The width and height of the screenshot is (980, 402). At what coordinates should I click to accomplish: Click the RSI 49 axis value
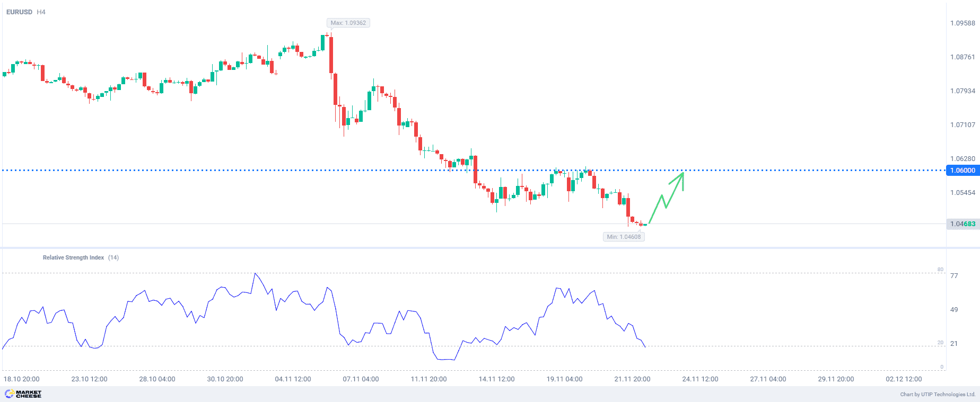pos(954,310)
